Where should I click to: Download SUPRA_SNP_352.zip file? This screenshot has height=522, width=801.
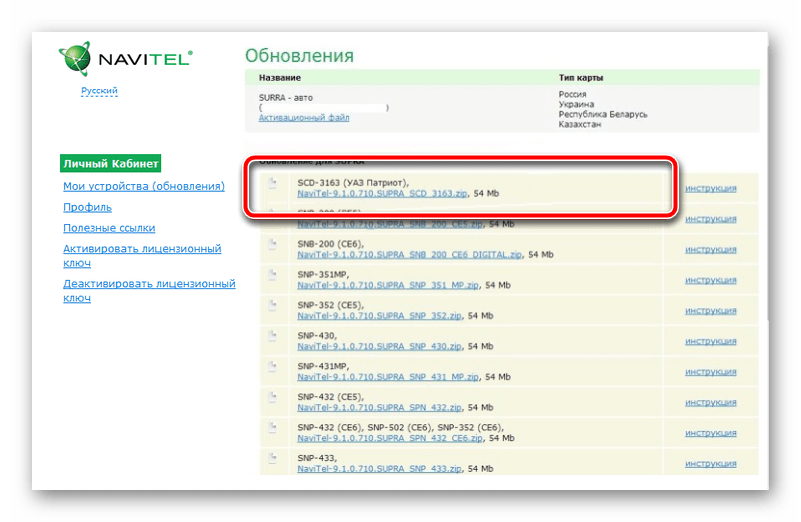coord(380,316)
